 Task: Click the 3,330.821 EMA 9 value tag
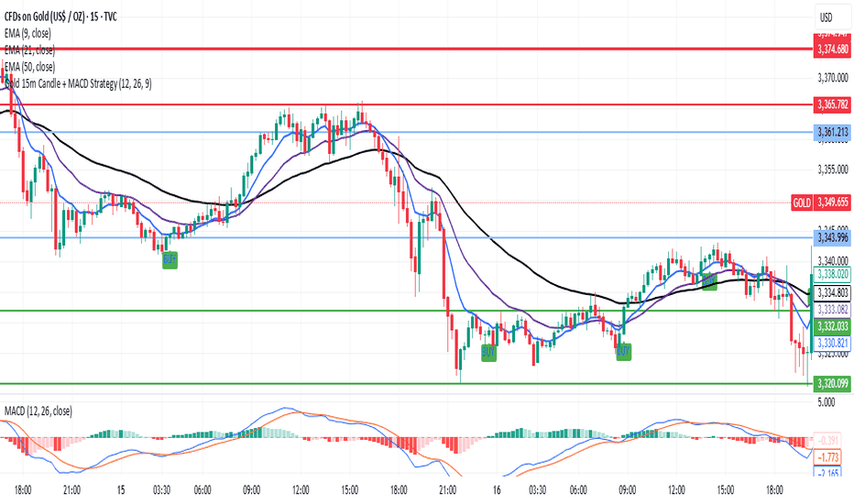click(833, 343)
